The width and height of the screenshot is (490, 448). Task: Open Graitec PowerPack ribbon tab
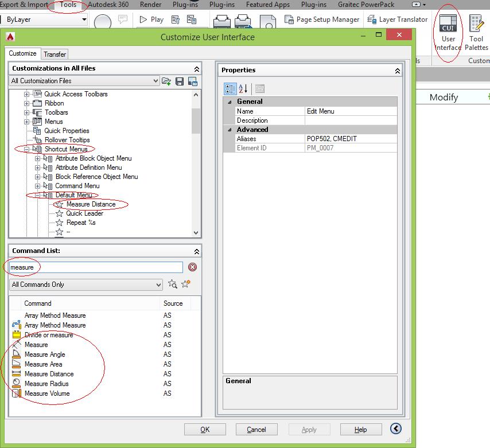(366, 5)
